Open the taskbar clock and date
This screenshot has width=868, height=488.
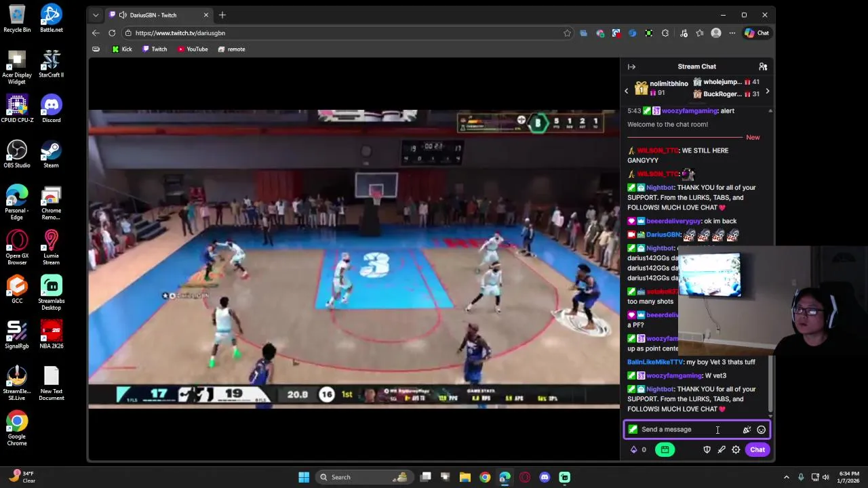pos(849,477)
